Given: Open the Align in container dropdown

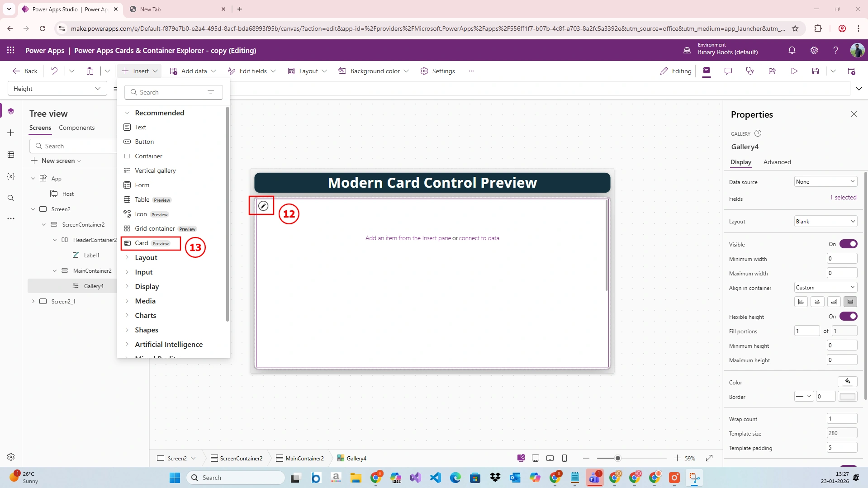Looking at the screenshot, I should (825, 288).
